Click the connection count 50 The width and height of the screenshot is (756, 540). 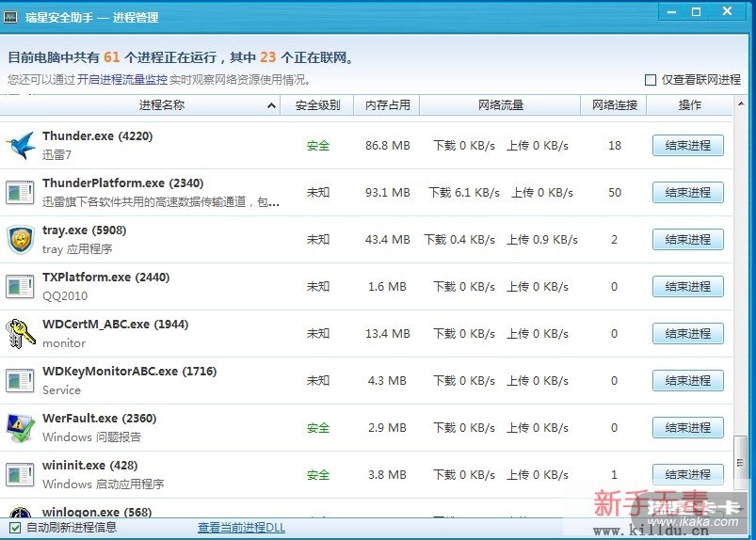(614, 193)
